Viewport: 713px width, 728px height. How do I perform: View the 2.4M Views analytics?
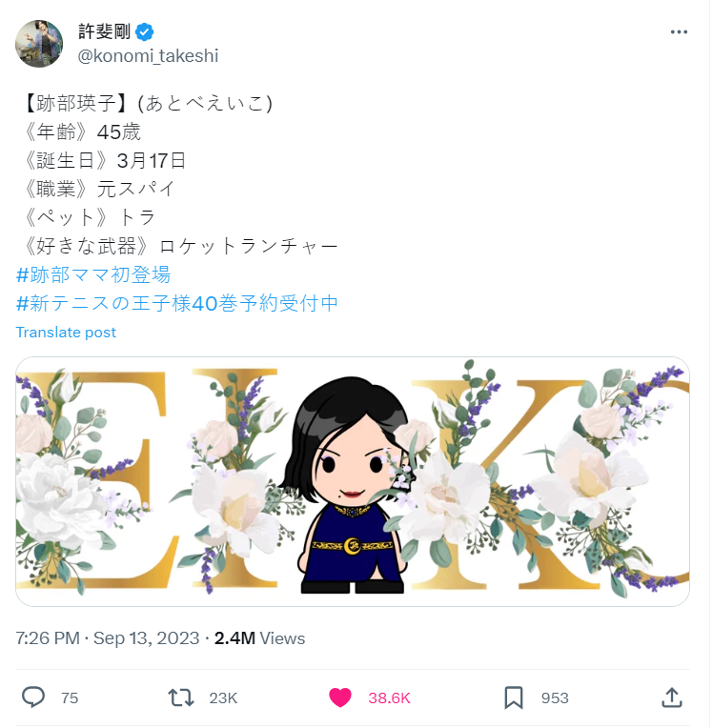coord(259,638)
